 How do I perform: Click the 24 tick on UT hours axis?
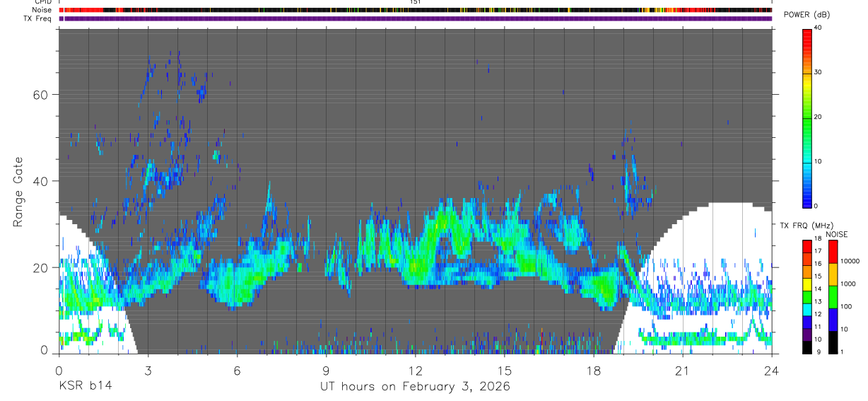pyautogui.click(x=772, y=370)
